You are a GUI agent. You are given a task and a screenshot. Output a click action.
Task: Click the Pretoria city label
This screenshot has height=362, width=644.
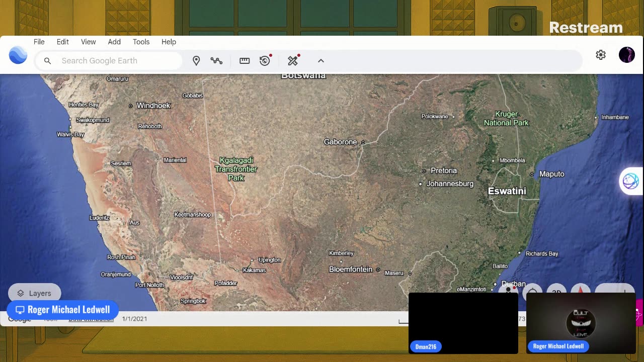coord(444,170)
